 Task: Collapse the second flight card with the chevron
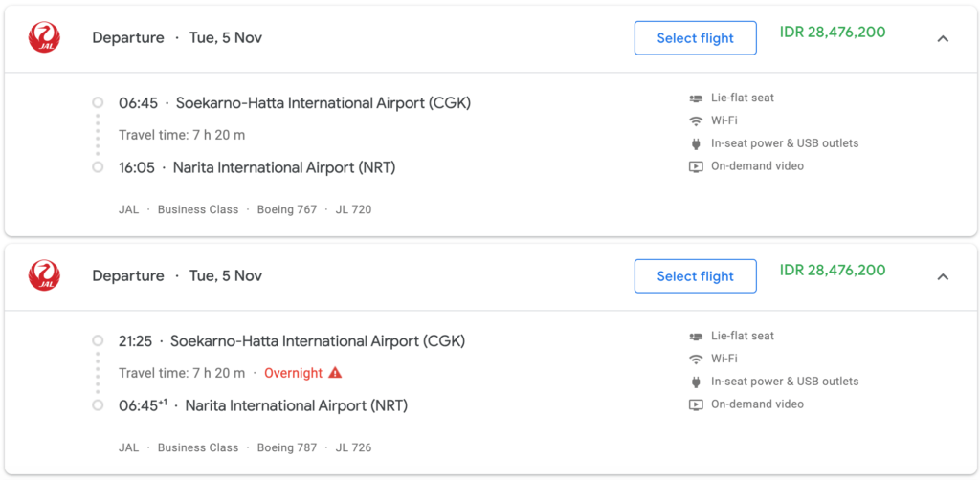pos(943,276)
